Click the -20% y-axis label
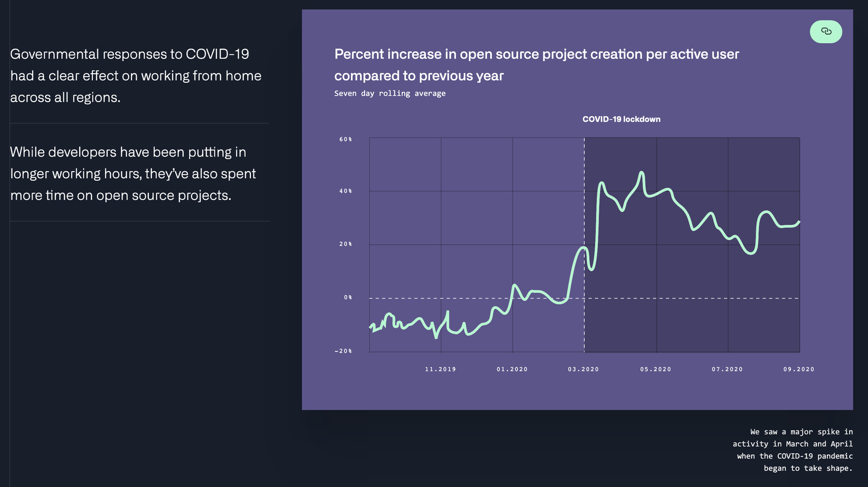The height and width of the screenshot is (487, 868). (343, 351)
